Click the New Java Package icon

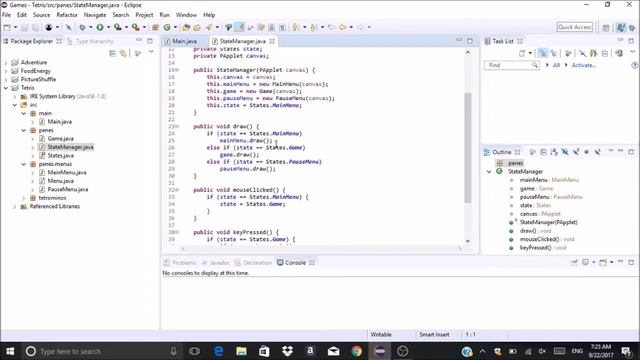pos(156,27)
